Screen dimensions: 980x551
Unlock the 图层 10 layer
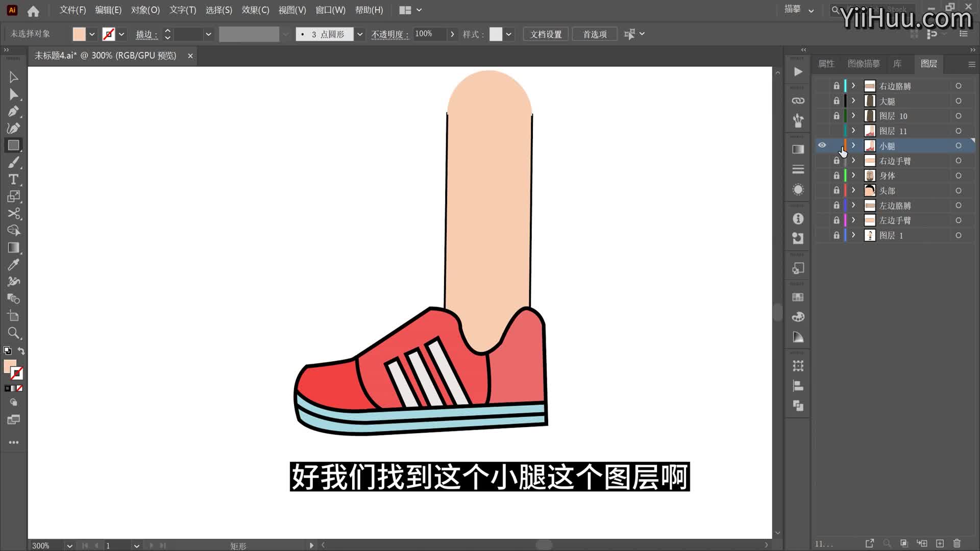(x=836, y=116)
